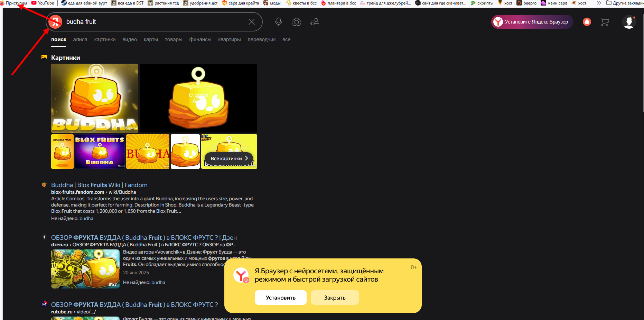Open the моды bookmark
644x320 pixels.
point(272,3)
